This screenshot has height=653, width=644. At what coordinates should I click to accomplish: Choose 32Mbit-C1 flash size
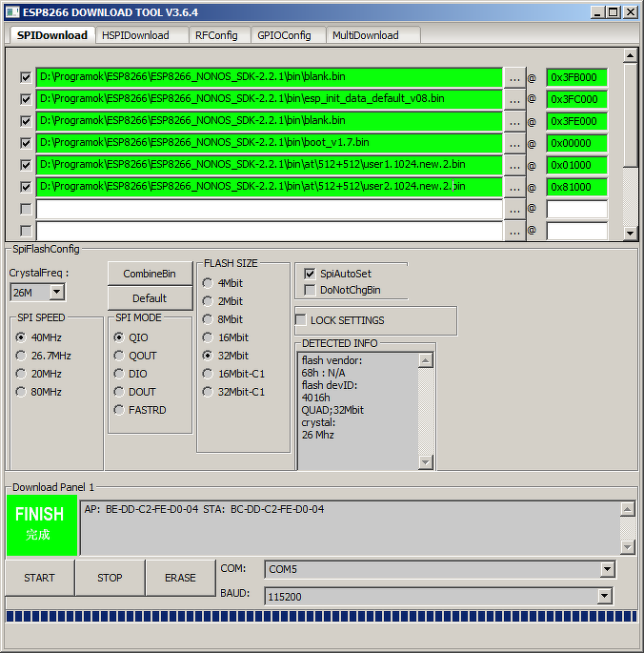point(233,392)
